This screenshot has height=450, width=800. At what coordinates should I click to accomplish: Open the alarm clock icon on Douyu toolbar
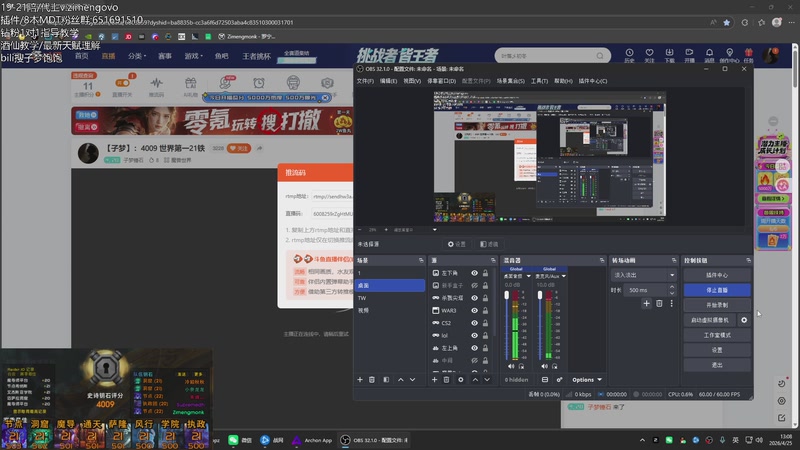tap(259, 83)
